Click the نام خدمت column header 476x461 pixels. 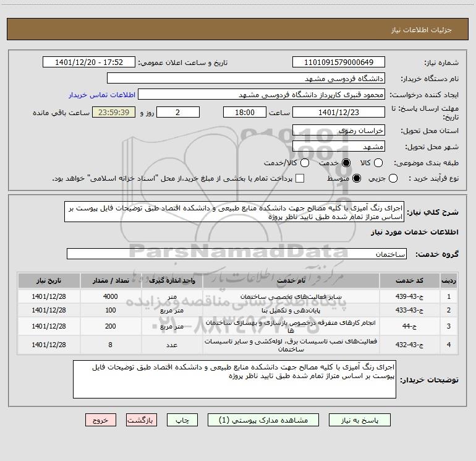291,280
